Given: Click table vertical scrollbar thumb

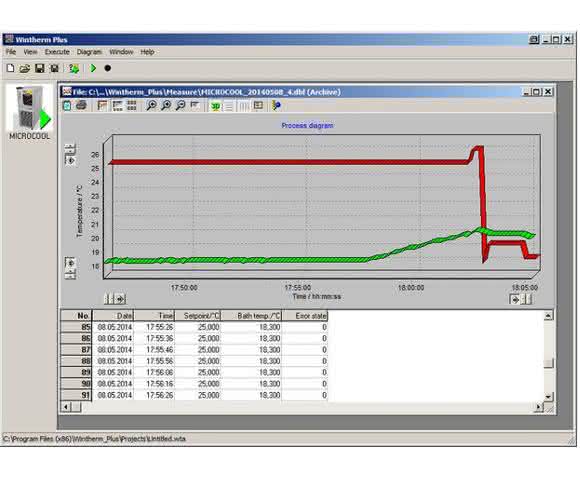Looking at the screenshot, I should pos(549,363).
